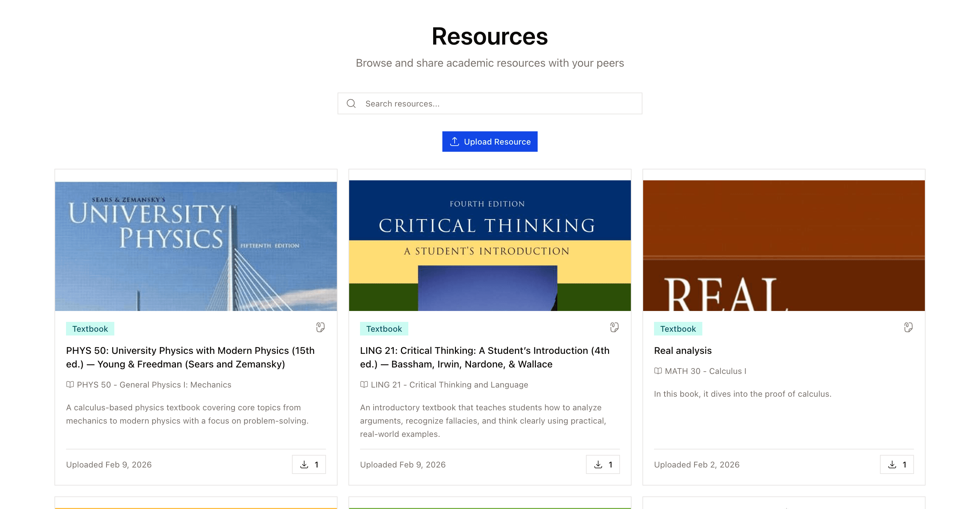Click the download icon on the Real analysis card
Viewport: 980px width, 509px height.
point(892,464)
